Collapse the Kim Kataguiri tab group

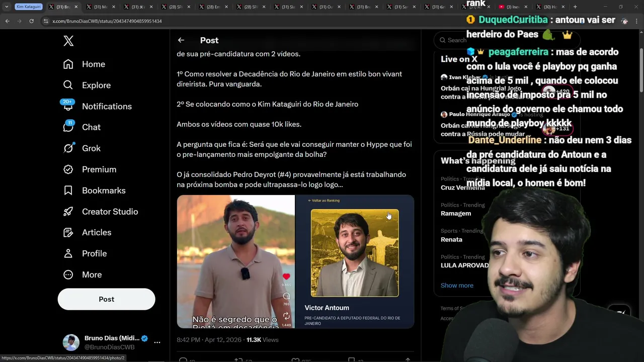pyautogui.click(x=28, y=7)
